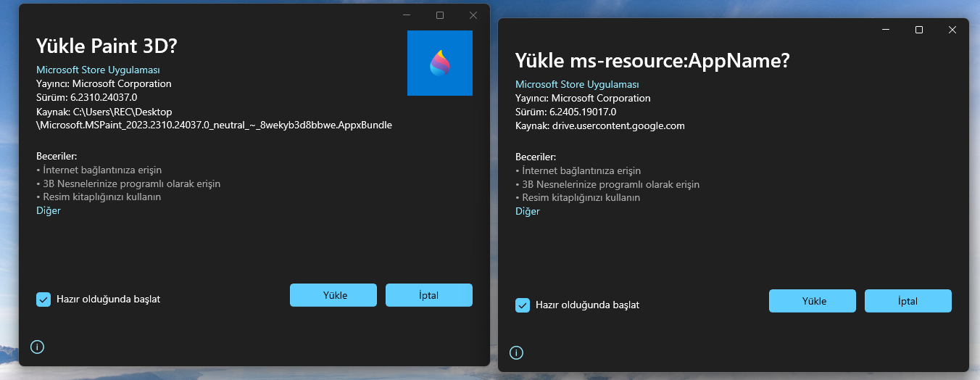The width and height of the screenshot is (980, 380).
Task: Minimize the Paint 3D installer window
Action: (x=407, y=15)
